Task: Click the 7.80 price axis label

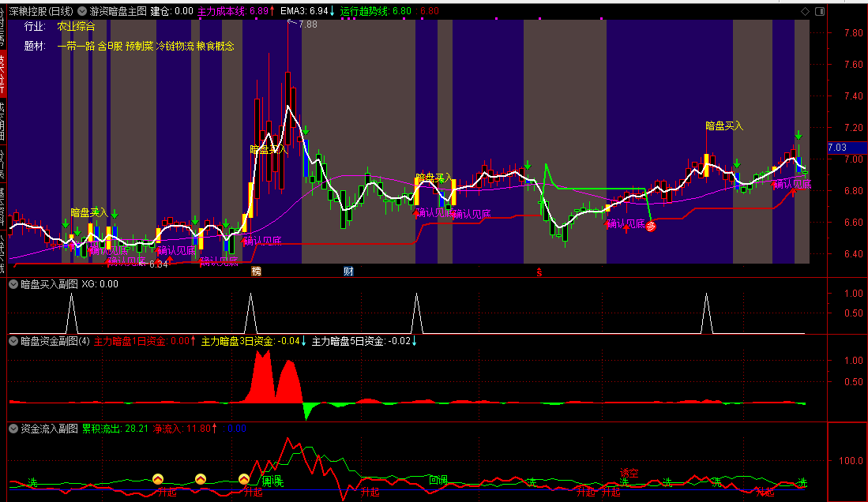Action: pos(854,32)
